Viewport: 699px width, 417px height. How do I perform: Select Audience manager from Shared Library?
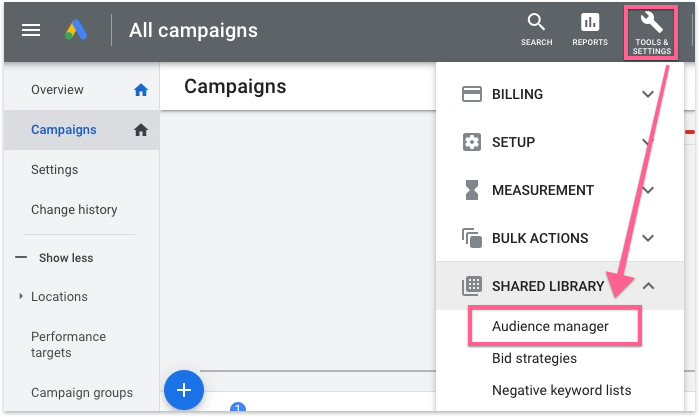click(550, 326)
